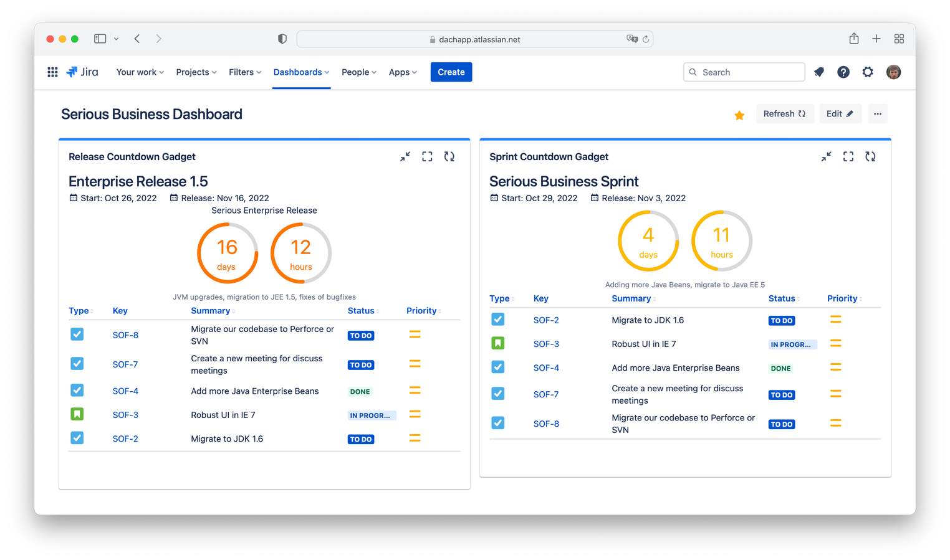Open the user profile avatar
This screenshot has width=950, height=560.
(893, 72)
